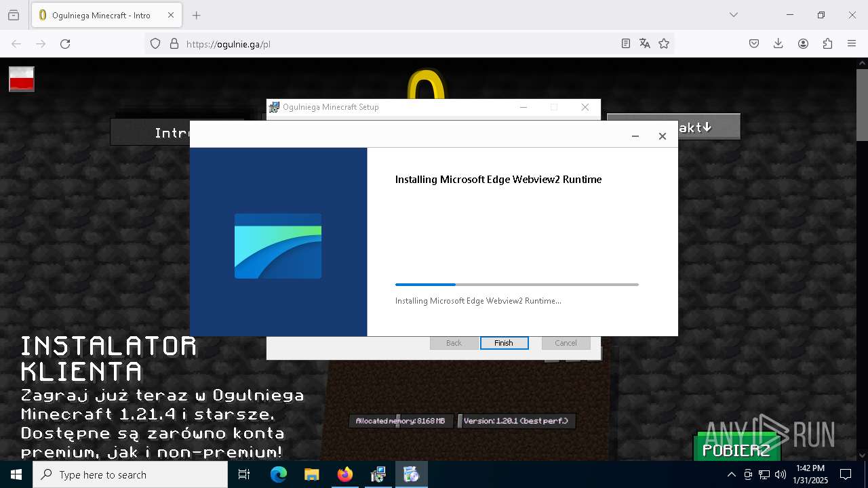Click the Installing Microsoft Edge Webview2 Runtime title
Image resolution: width=868 pixels, height=488 pixels.
(x=498, y=180)
